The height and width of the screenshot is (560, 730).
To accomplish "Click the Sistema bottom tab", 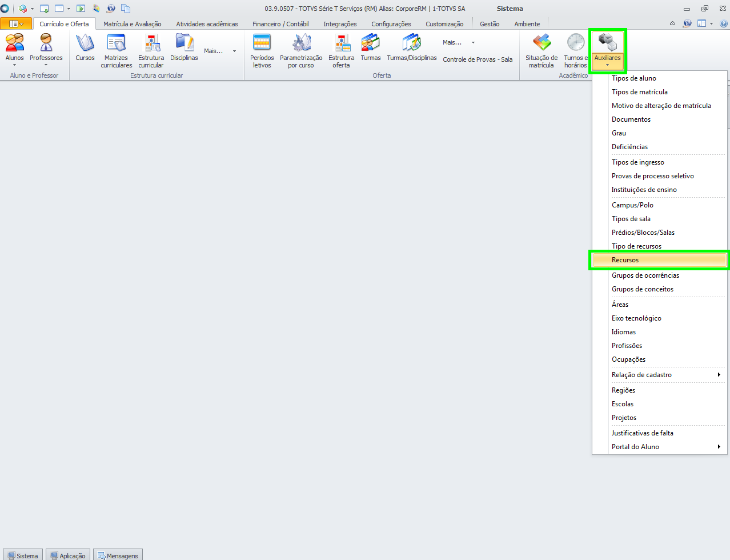I will (x=23, y=555).
